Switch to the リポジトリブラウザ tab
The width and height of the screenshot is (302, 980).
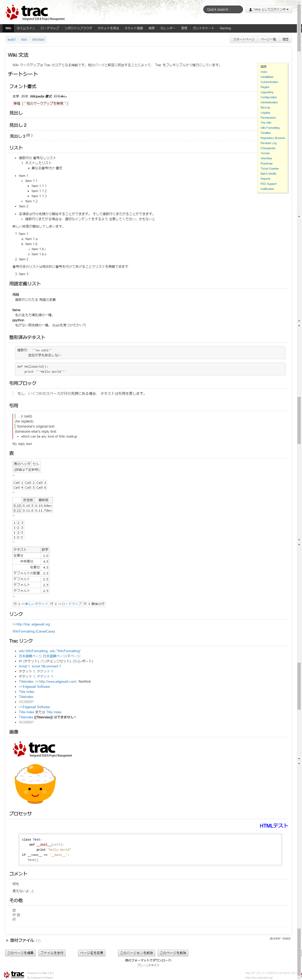[x=78, y=28]
